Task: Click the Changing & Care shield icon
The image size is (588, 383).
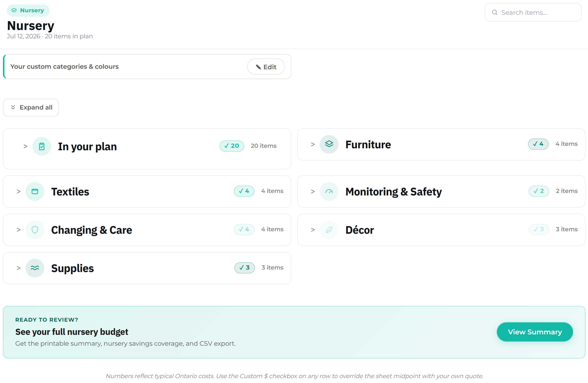Action: pyautogui.click(x=35, y=230)
